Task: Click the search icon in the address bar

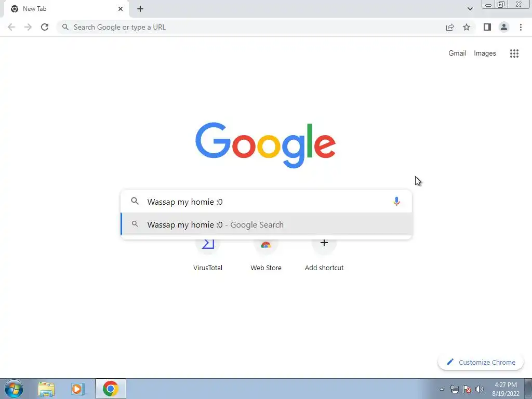Action: click(x=65, y=27)
